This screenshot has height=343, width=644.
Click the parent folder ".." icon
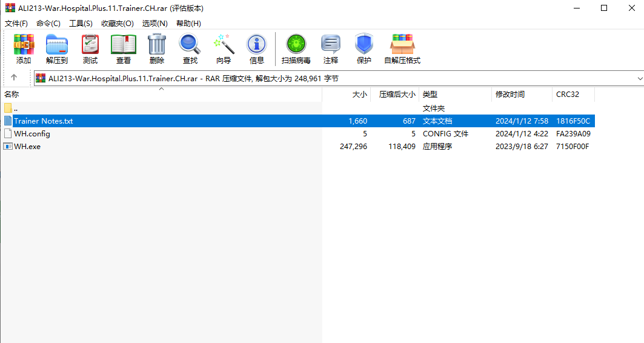pos(8,108)
